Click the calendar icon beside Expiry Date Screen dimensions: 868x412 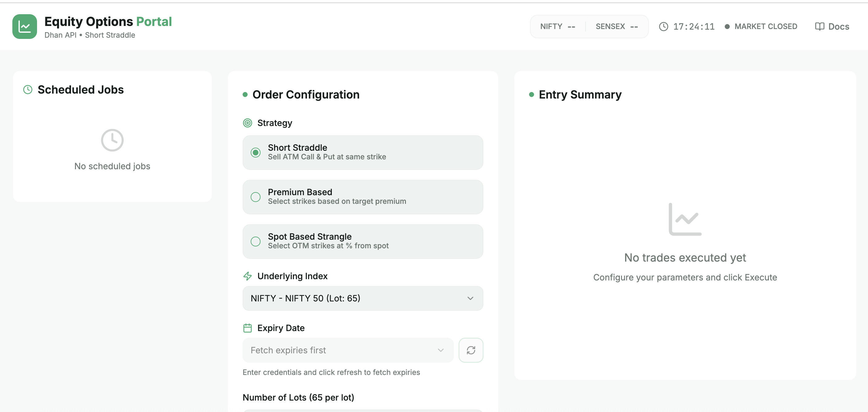[247, 328]
